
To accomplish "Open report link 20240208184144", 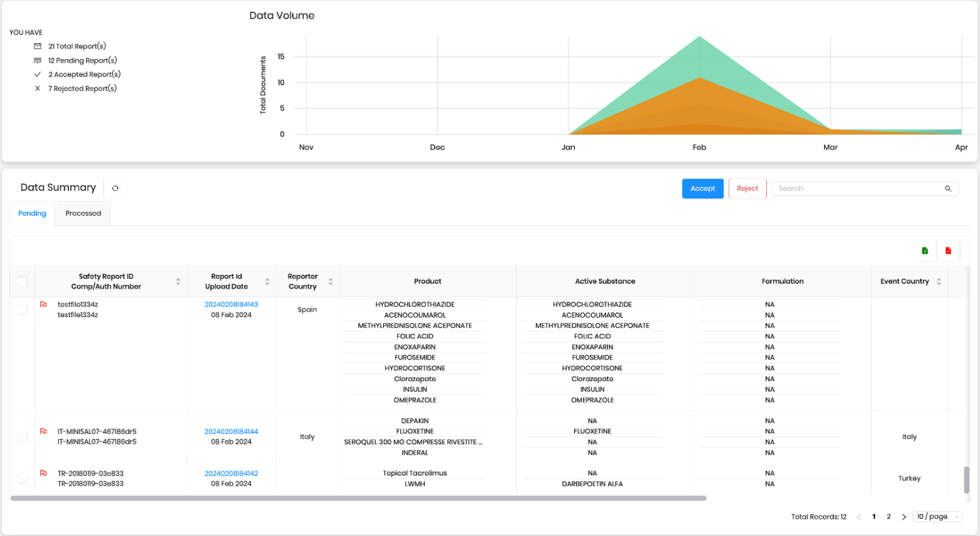I will [x=231, y=431].
